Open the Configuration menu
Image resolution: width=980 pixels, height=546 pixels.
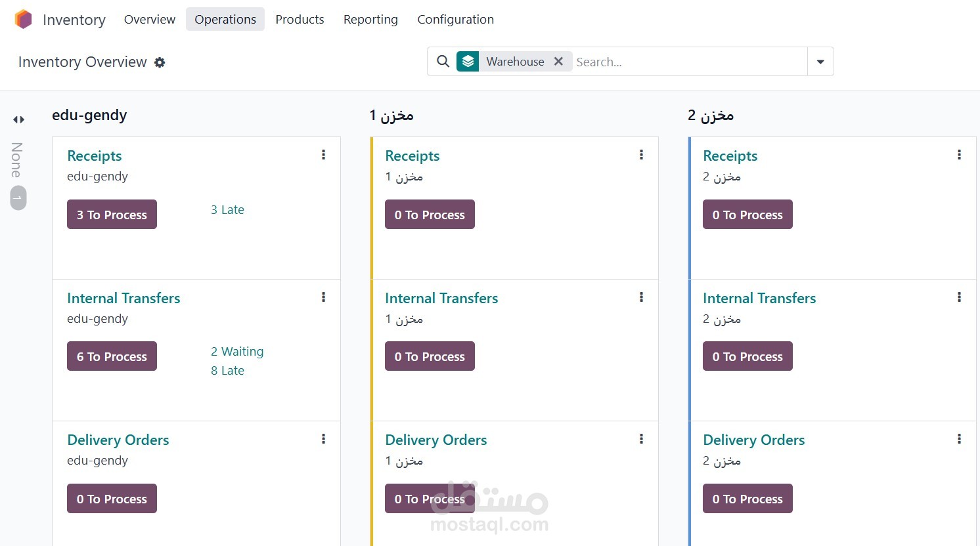click(x=455, y=19)
